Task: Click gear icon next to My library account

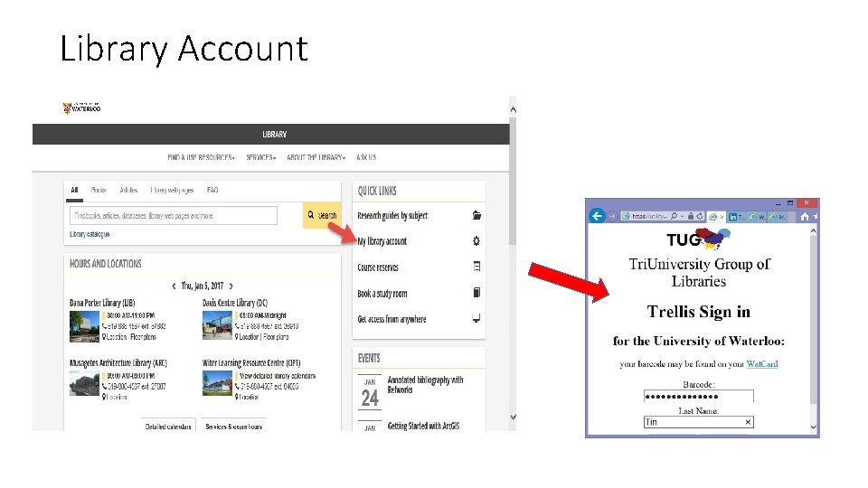Action: coord(476,240)
